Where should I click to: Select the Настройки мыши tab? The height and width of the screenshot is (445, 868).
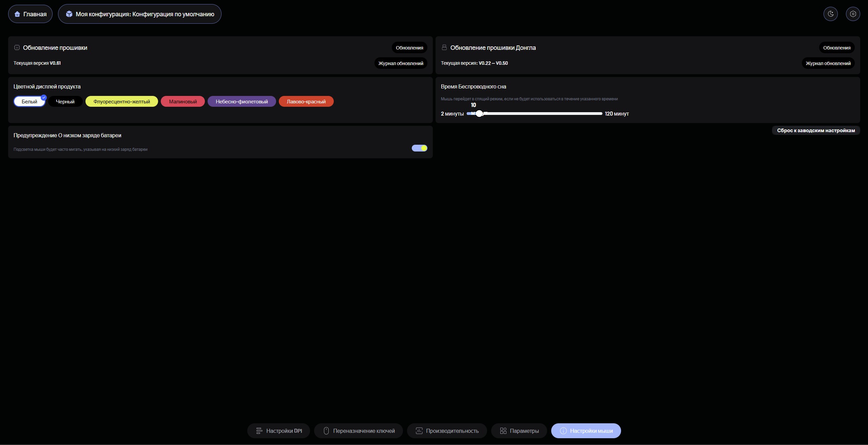point(586,431)
